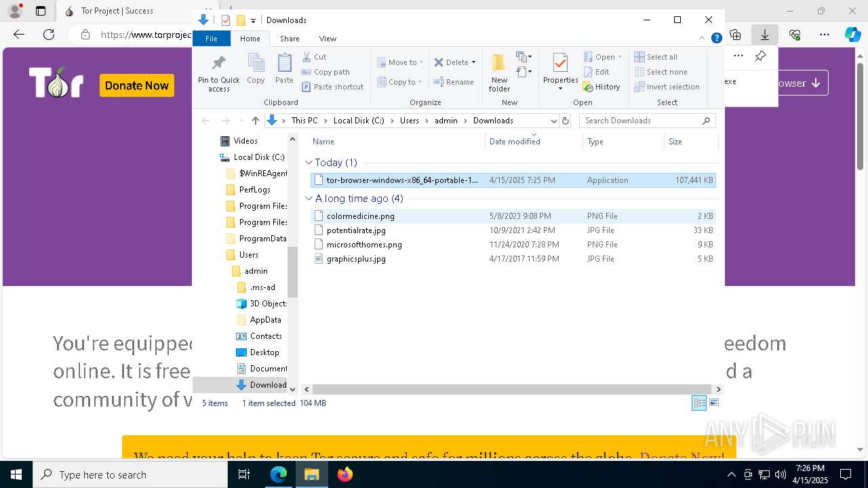Click Users in the address breadcrumb
The image size is (868, 488).
409,121
